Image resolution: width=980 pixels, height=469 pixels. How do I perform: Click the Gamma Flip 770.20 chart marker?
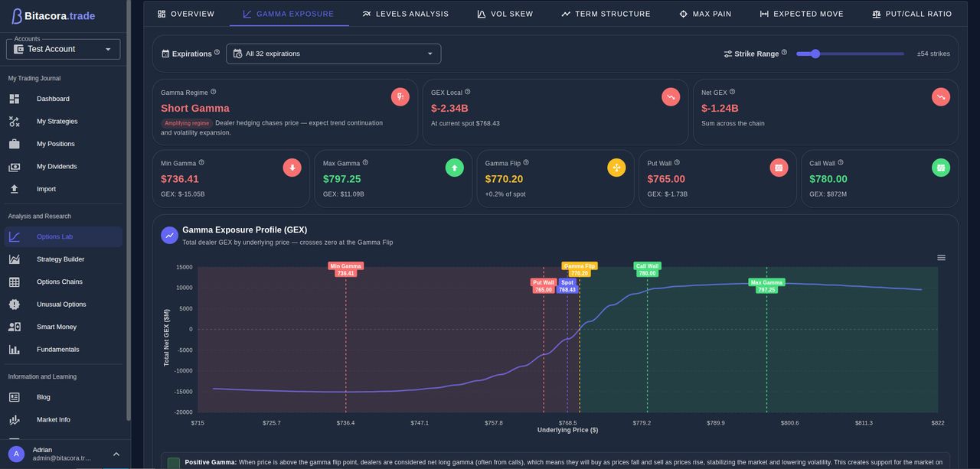580,269
